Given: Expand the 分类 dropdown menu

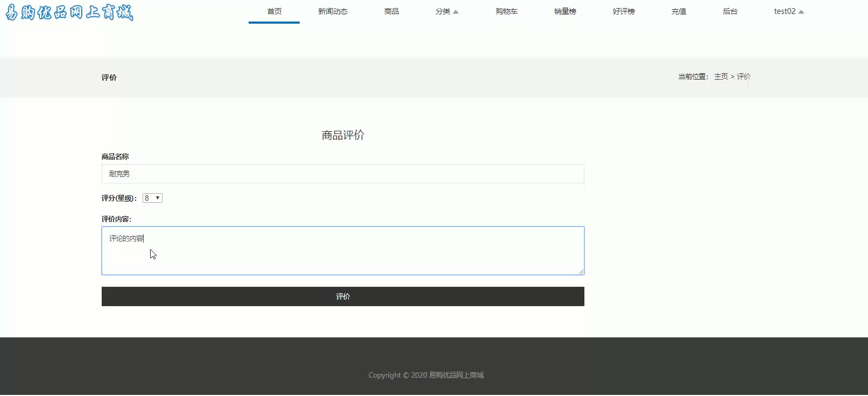Looking at the screenshot, I should pyautogui.click(x=447, y=11).
